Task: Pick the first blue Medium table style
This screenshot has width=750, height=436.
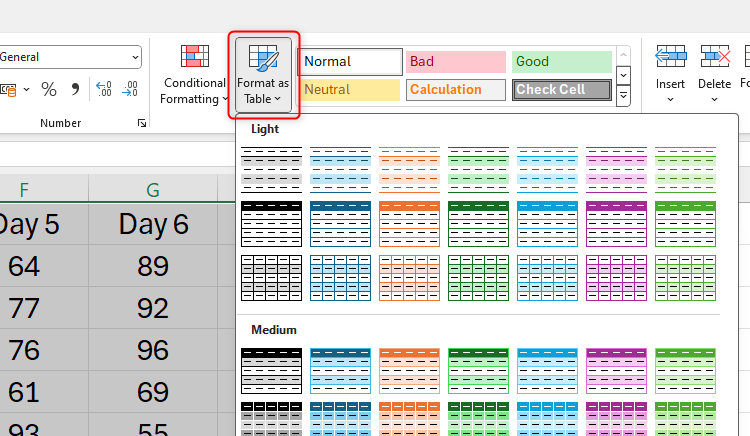Action: 340,370
